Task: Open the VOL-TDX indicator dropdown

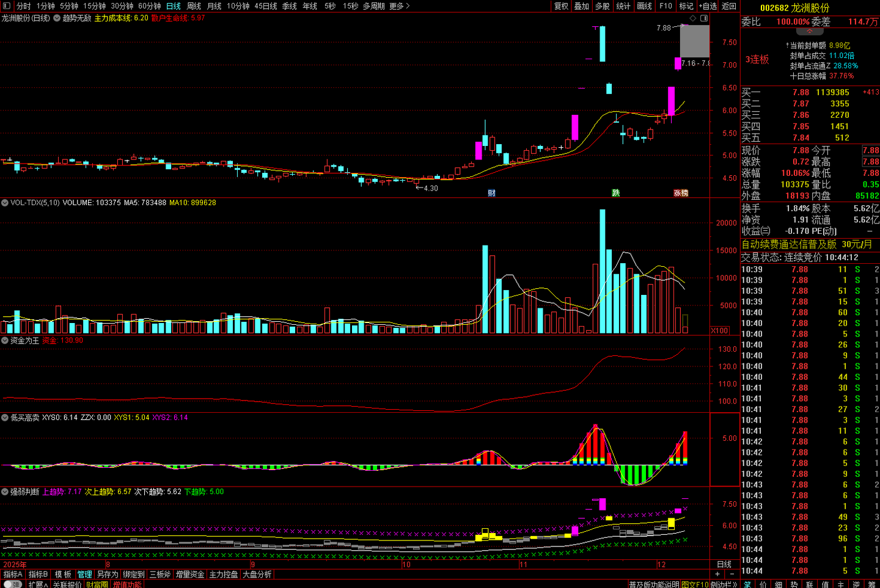Action: (5, 203)
